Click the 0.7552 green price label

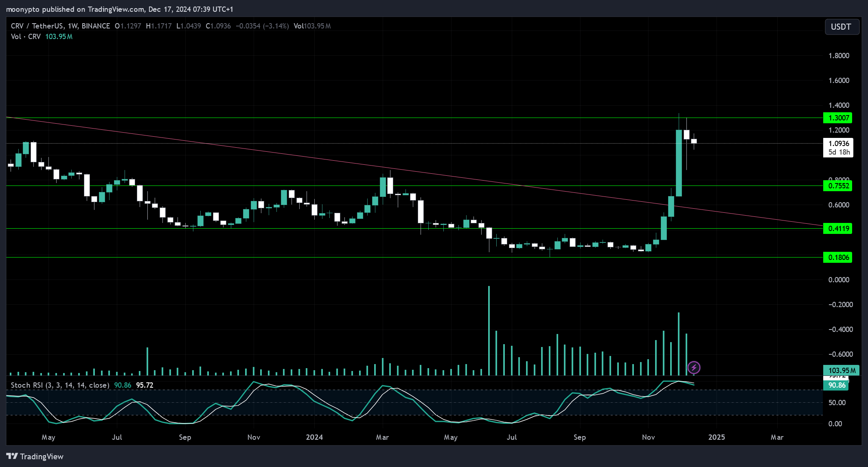tap(837, 186)
